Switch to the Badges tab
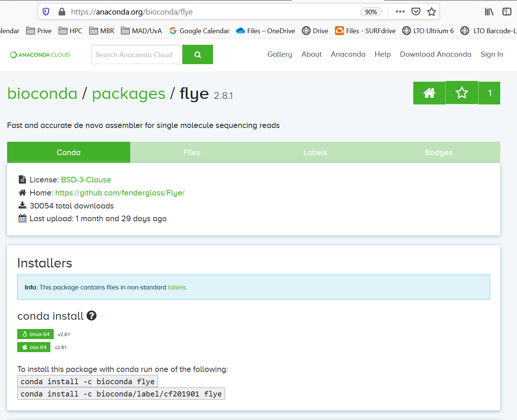This screenshot has width=517, height=420. tap(439, 152)
